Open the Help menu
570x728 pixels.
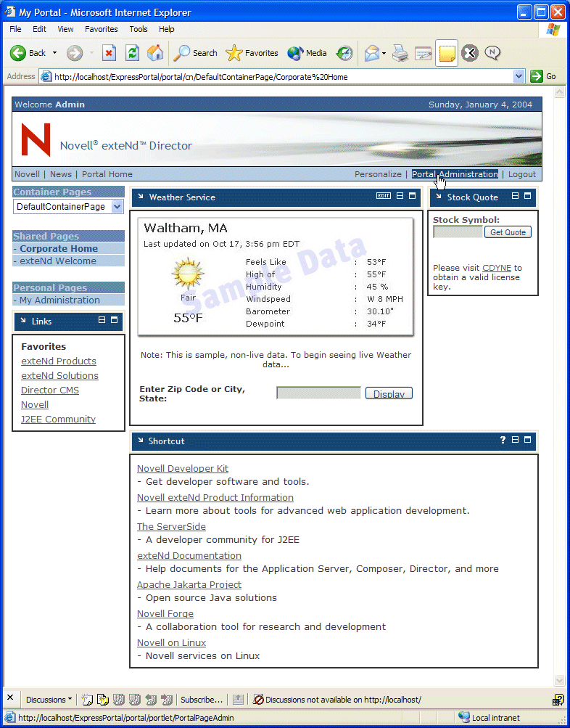click(167, 29)
